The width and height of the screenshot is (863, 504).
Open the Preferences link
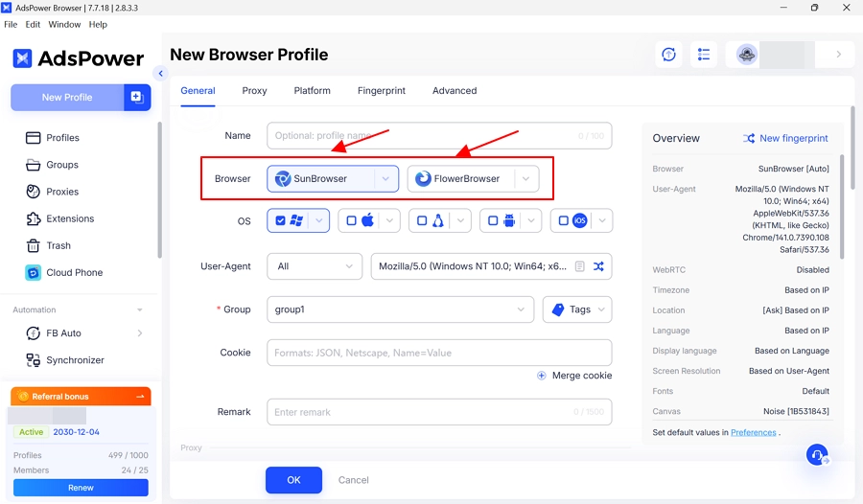(x=753, y=432)
